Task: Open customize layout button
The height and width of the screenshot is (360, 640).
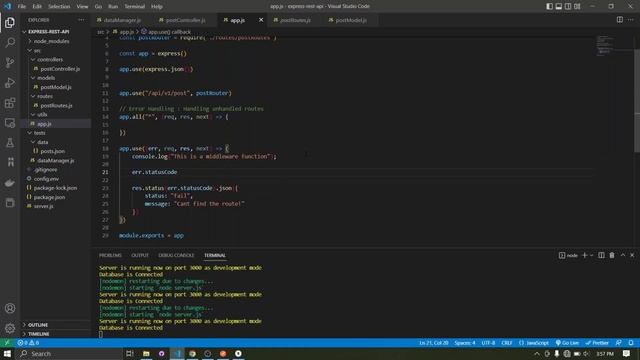Action: tap(577, 6)
